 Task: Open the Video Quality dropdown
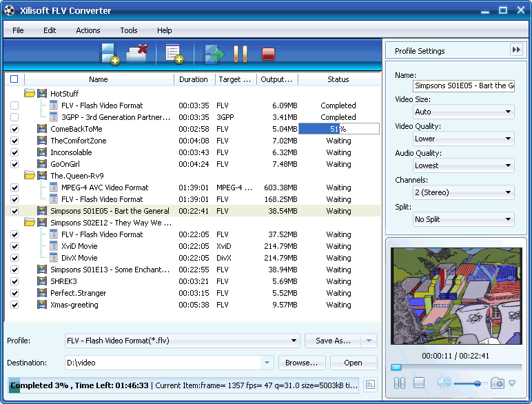(463, 139)
